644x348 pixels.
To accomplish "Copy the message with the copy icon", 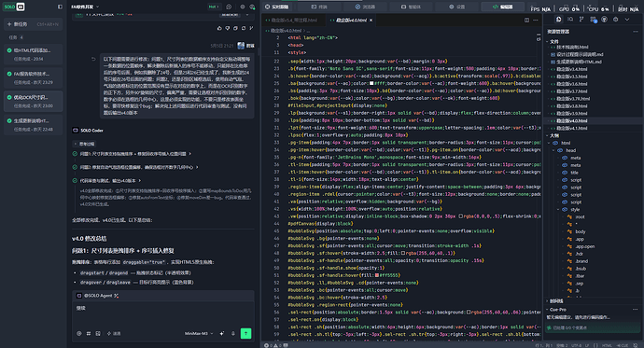I will (235, 28).
